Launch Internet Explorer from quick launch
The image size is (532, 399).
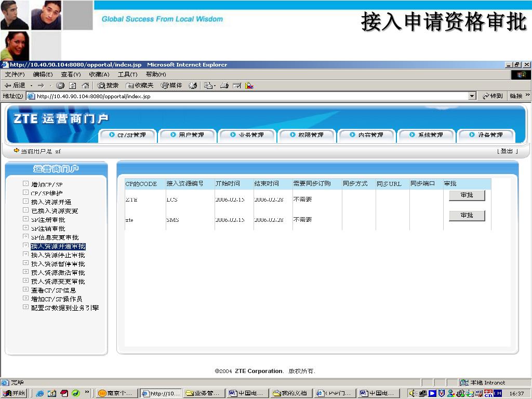pyautogui.click(x=39, y=394)
